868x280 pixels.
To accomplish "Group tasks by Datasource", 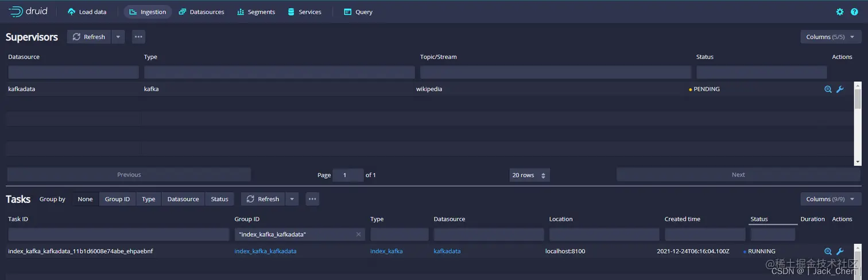I will 183,199.
